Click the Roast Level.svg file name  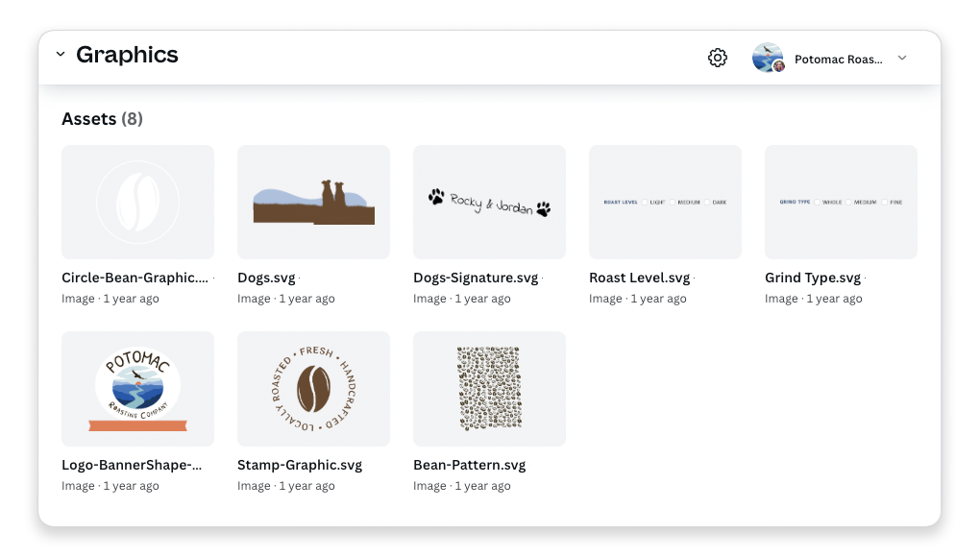pyautogui.click(x=639, y=278)
